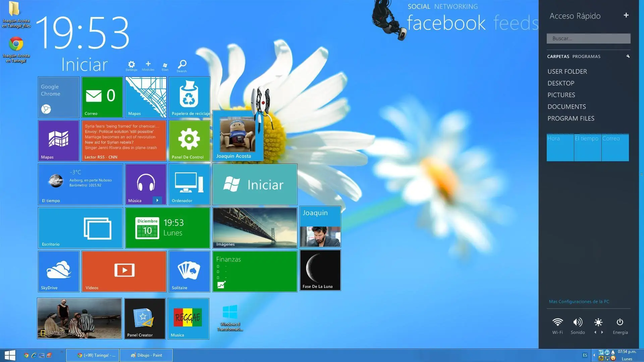The image size is (644, 362).
Task: Open the Panel De Control tile
Action: tap(190, 141)
